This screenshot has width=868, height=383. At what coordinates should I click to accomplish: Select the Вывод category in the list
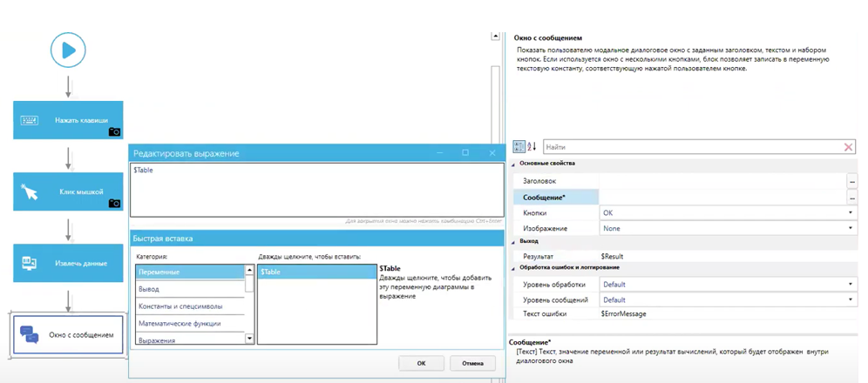pos(149,289)
